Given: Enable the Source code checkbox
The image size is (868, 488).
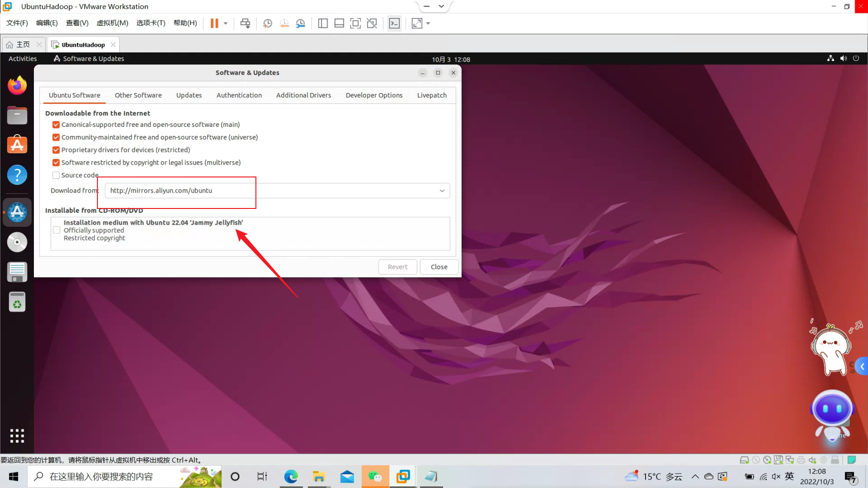Looking at the screenshot, I should tap(56, 175).
